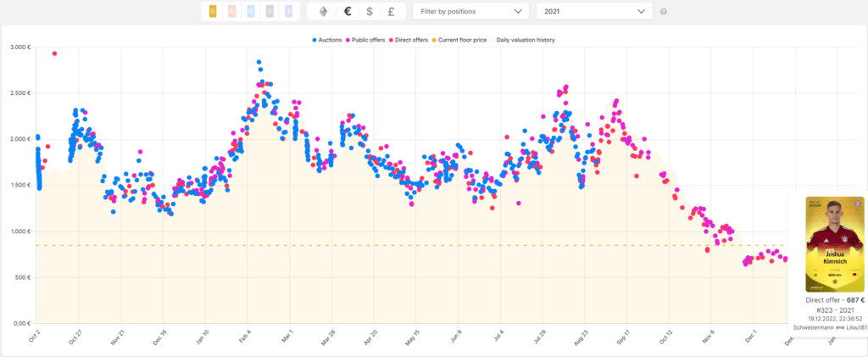Switch currency to Euro
This screenshot has height=357, width=868.
348,11
